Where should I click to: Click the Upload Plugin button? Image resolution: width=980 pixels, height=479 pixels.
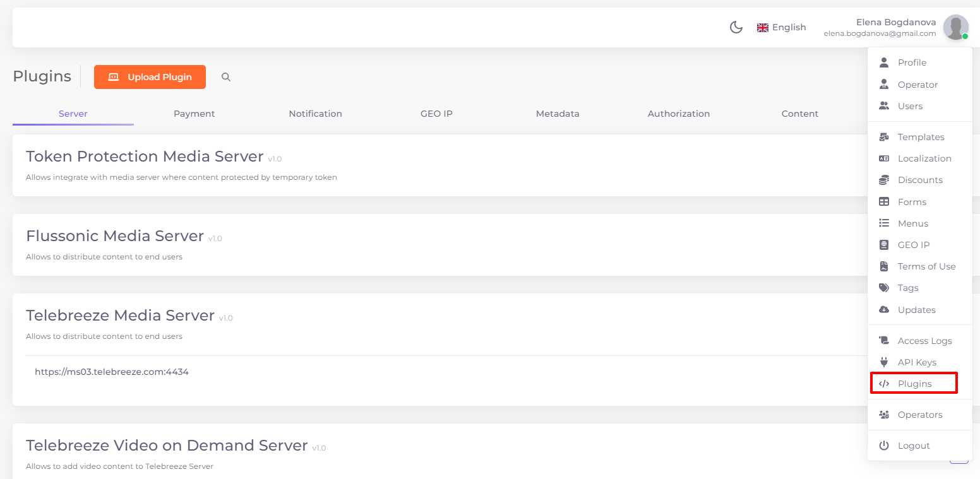[x=150, y=77]
